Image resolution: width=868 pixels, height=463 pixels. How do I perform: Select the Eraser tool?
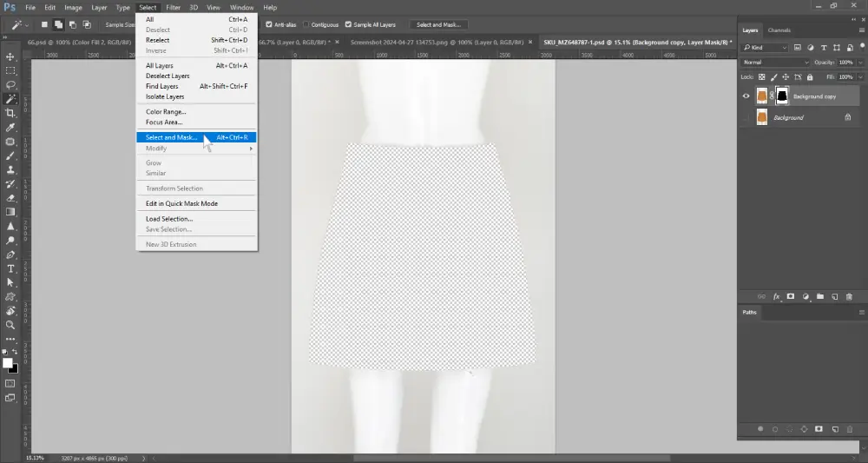pos(10,198)
